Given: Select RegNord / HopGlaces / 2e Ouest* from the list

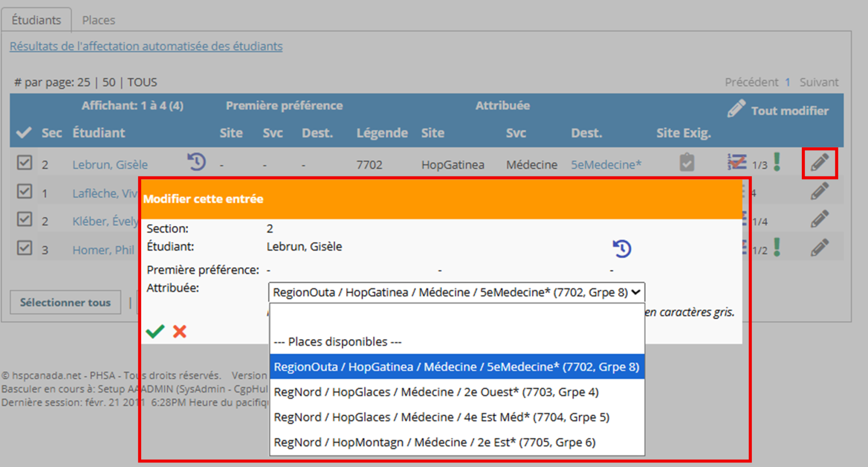Looking at the screenshot, I should [437, 392].
